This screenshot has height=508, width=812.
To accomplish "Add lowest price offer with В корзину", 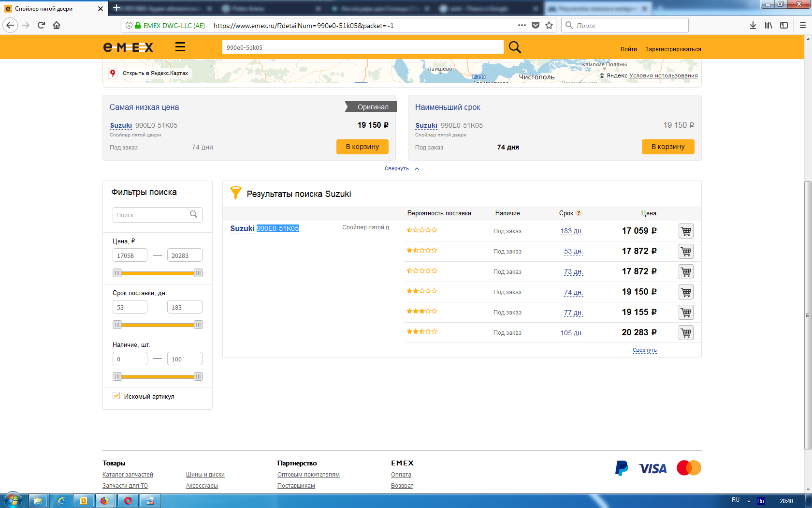I will click(362, 147).
